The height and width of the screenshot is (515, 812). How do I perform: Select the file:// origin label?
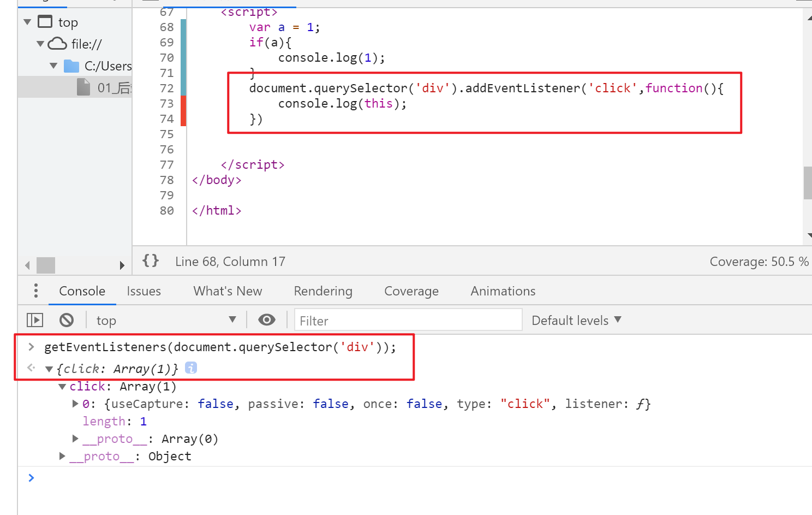point(86,44)
